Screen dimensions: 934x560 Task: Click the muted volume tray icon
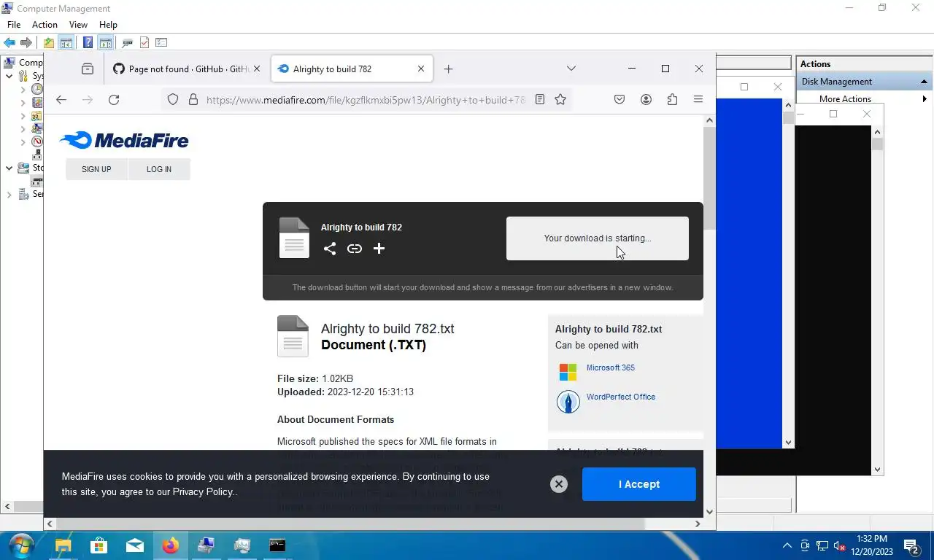839,545
